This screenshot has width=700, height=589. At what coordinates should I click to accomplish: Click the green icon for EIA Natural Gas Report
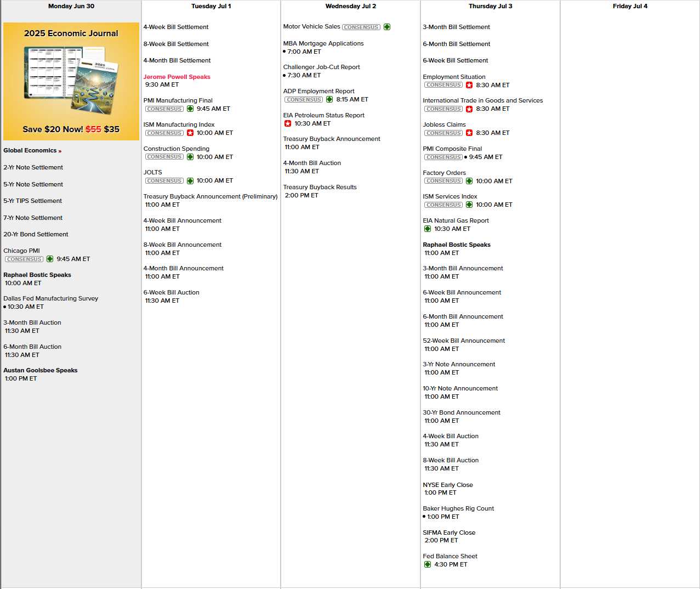(428, 229)
